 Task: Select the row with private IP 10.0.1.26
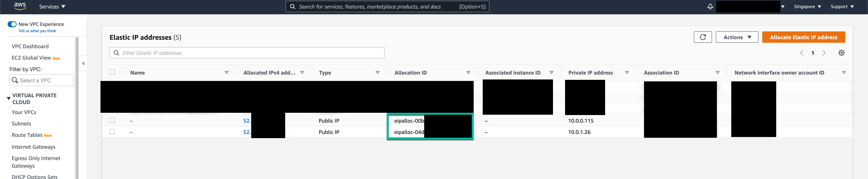coord(112,132)
